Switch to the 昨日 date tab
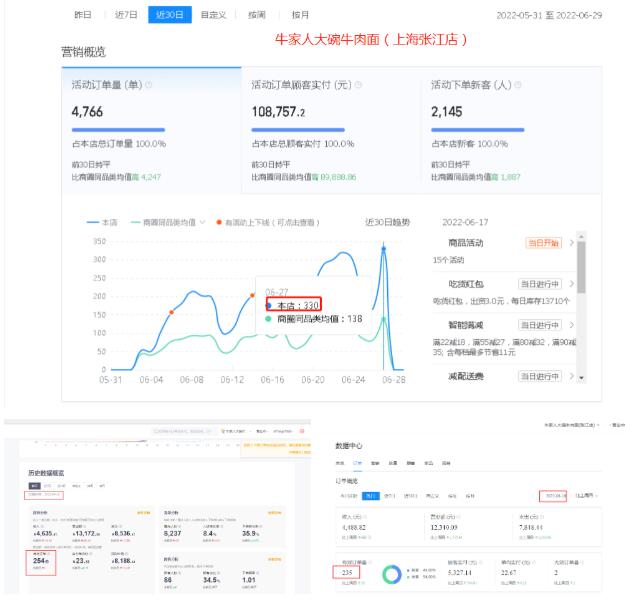627x605 pixels. (x=83, y=15)
